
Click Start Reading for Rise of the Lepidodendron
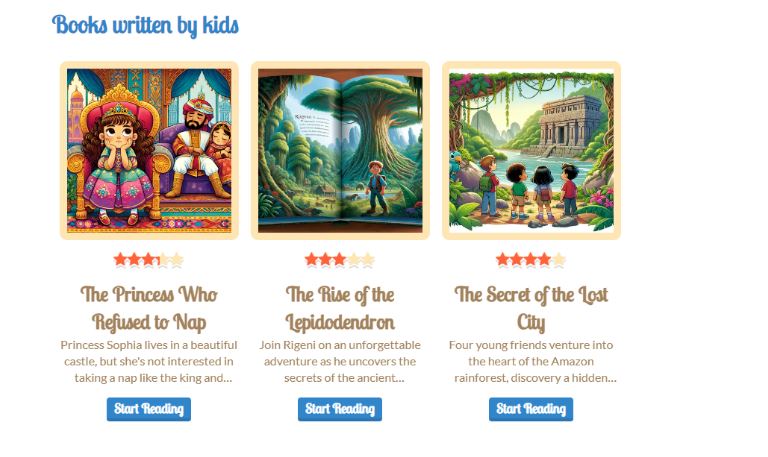pos(340,409)
